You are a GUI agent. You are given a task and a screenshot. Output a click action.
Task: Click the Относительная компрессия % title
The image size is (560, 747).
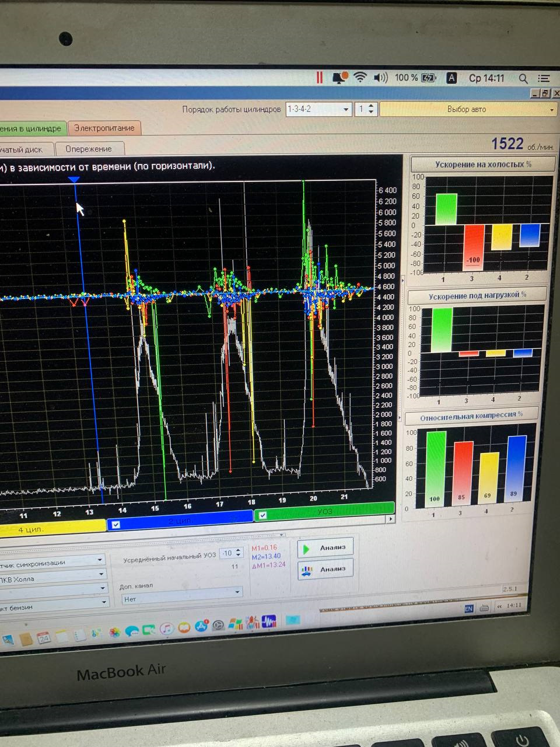tap(471, 417)
